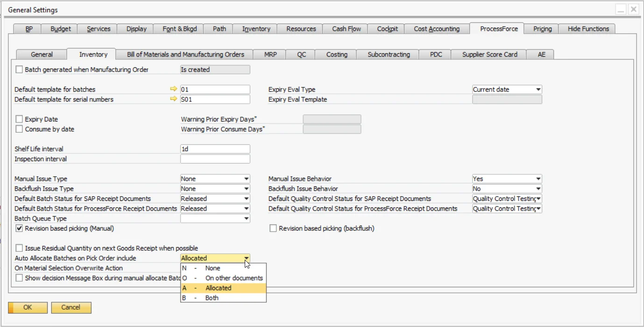Switch to the MRP tab
The height and width of the screenshot is (327, 644).
269,54
